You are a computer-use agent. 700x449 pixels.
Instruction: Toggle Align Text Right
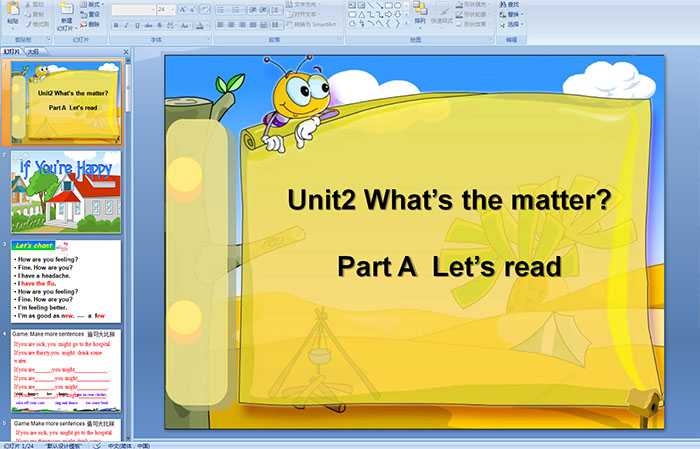pos(242,25)
